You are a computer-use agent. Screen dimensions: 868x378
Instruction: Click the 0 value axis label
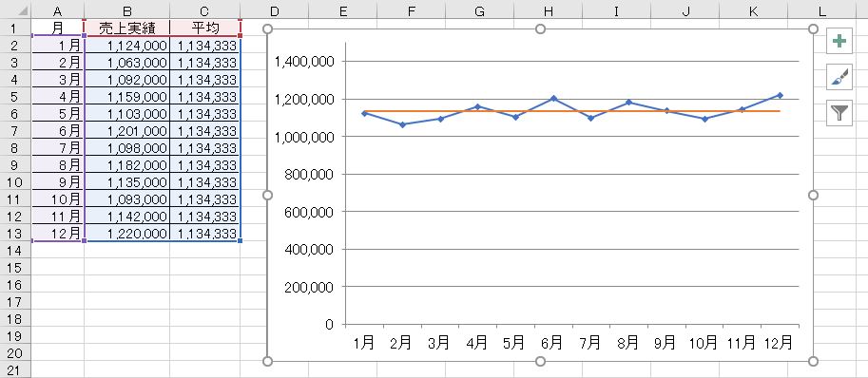tap(329, 325)
